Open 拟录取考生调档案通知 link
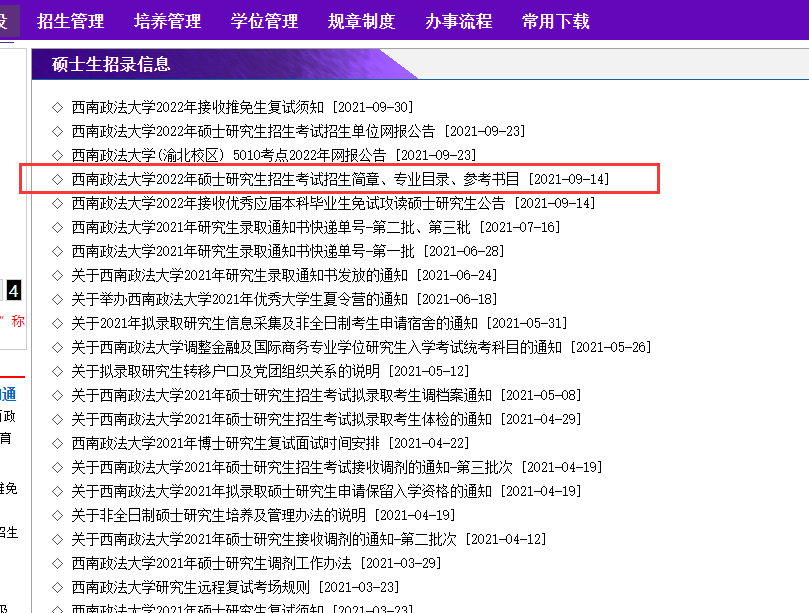The width and height of the screenshot is (809, 613). (281, 395)
